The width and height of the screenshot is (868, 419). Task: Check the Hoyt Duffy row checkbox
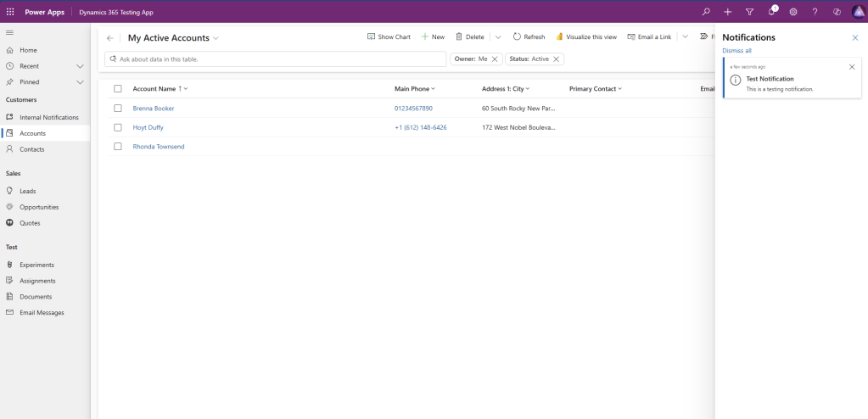[x=118, y=127]
